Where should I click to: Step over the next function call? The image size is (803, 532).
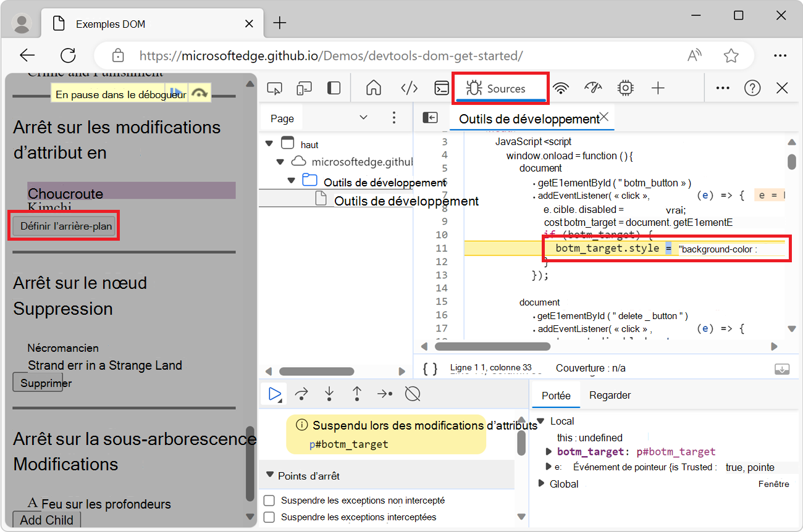(x=301, y=393)
